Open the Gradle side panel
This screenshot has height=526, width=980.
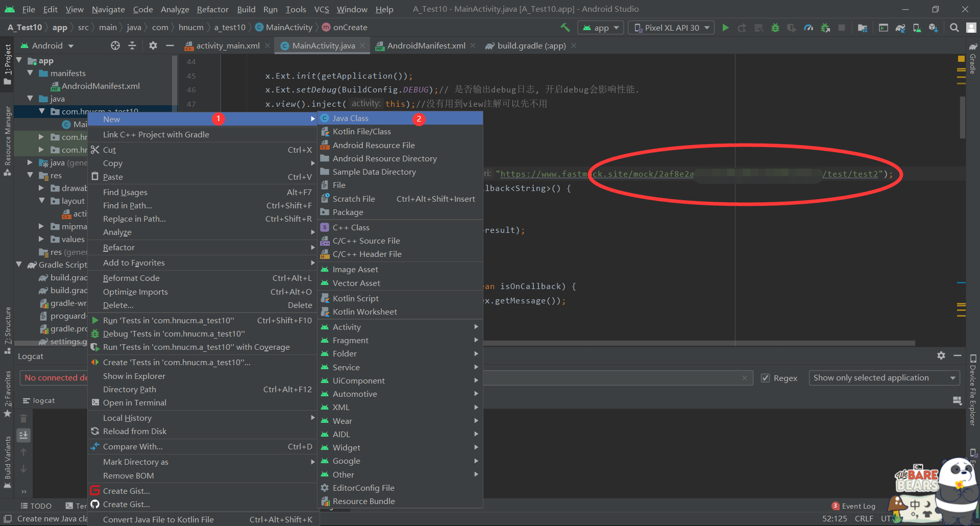[x=973, y=58]
